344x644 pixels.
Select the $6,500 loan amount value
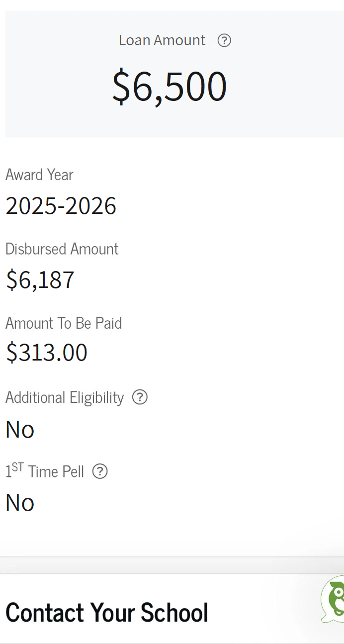[170, 87]
